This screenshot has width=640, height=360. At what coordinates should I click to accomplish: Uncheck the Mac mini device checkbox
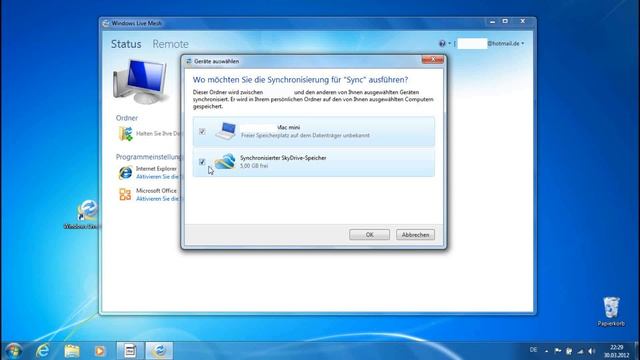pos(202,131)
